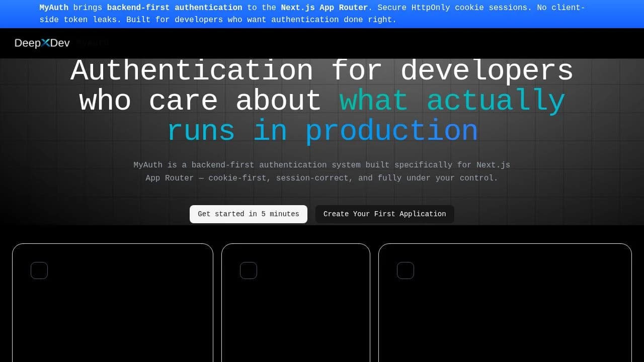This screenshot has width=644, height=362.
Task: Click the Create Your First Application button
Action: pos(384,214)
